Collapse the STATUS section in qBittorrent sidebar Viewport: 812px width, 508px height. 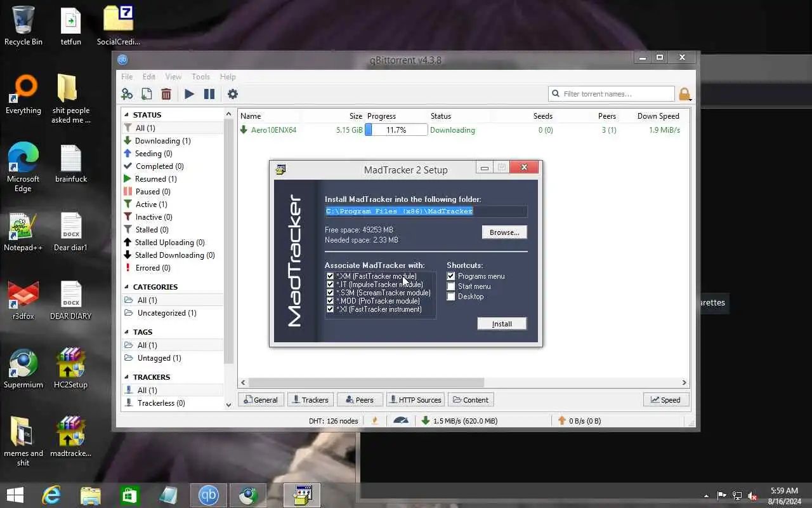(x=127, y=115)
